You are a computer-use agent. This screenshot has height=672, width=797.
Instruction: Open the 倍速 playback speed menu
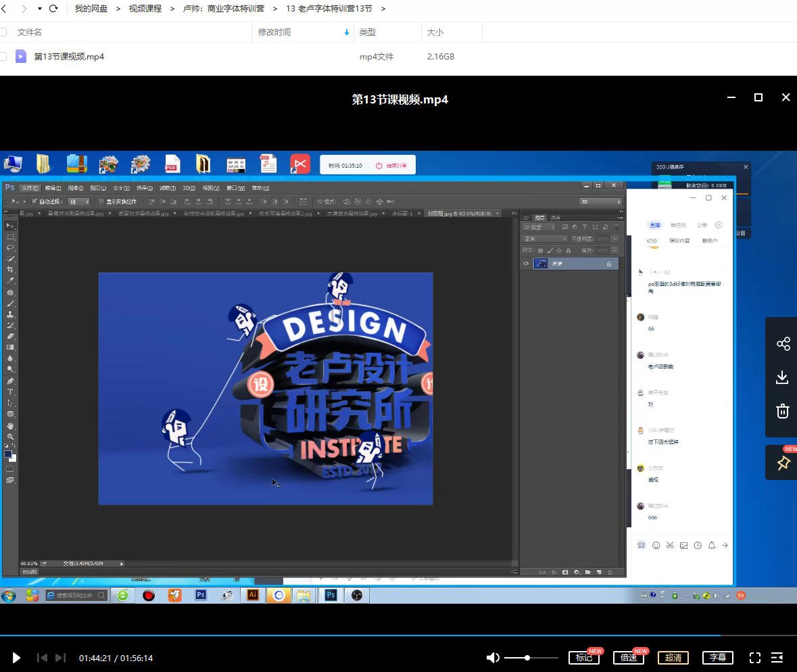628,658
